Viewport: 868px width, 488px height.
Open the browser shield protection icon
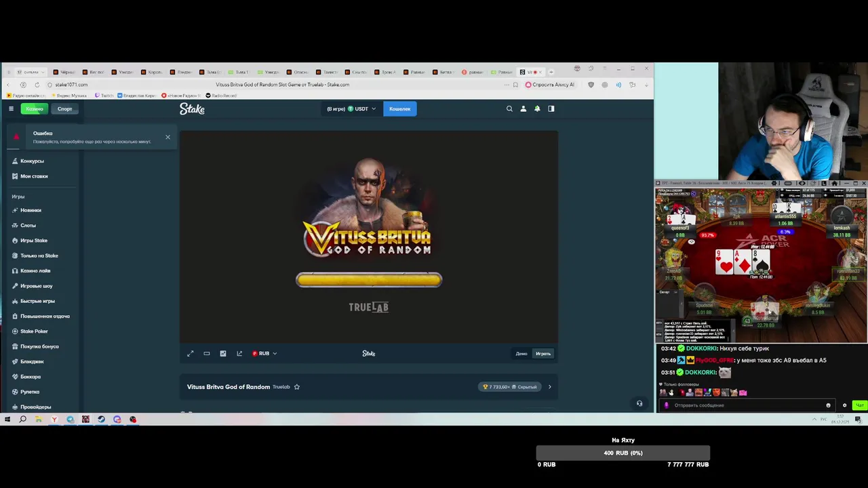pyautogui.click(x=591, y=85)
